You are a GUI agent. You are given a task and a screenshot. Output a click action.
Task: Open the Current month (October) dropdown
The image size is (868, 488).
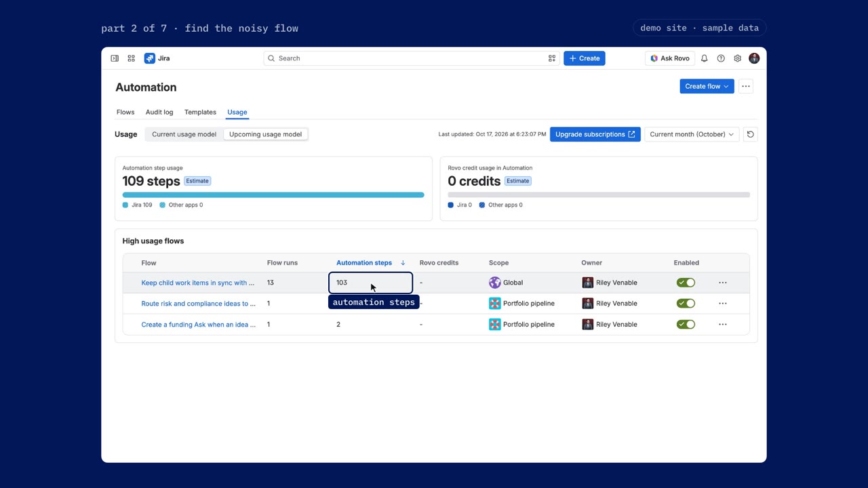click(x=691, y=134)
